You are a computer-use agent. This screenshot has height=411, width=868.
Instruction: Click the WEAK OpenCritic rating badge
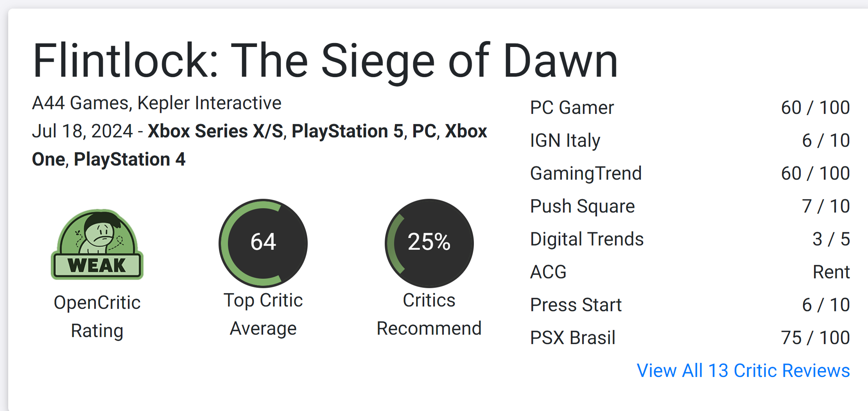click(x=97, y=244)
